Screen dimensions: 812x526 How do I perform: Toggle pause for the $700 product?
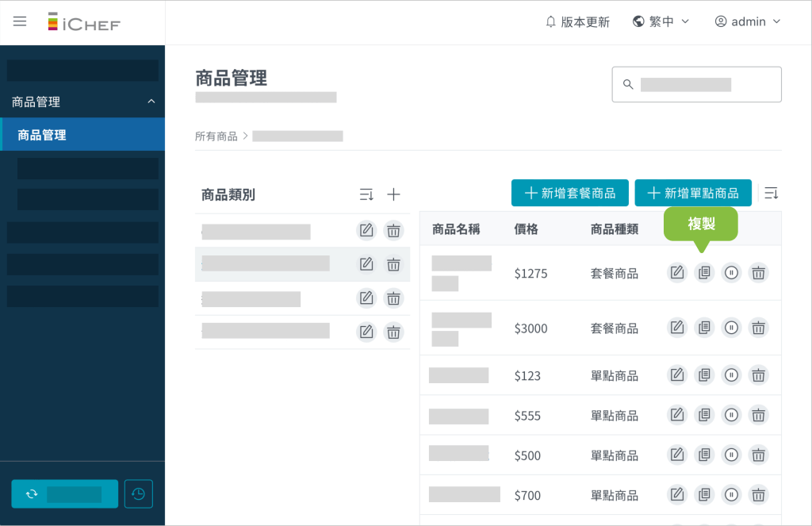click(731, 495)
